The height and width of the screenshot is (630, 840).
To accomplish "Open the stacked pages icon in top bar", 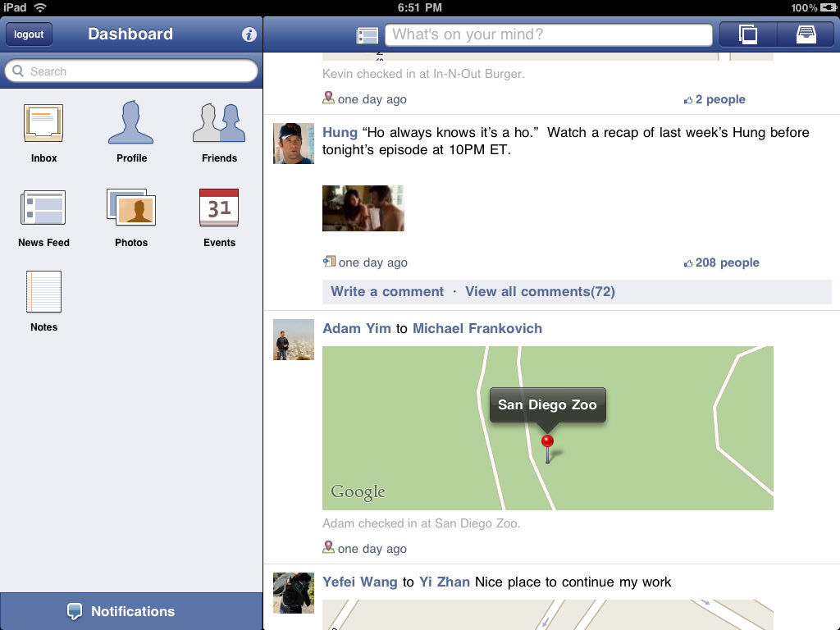I will [x=748, y=34].
